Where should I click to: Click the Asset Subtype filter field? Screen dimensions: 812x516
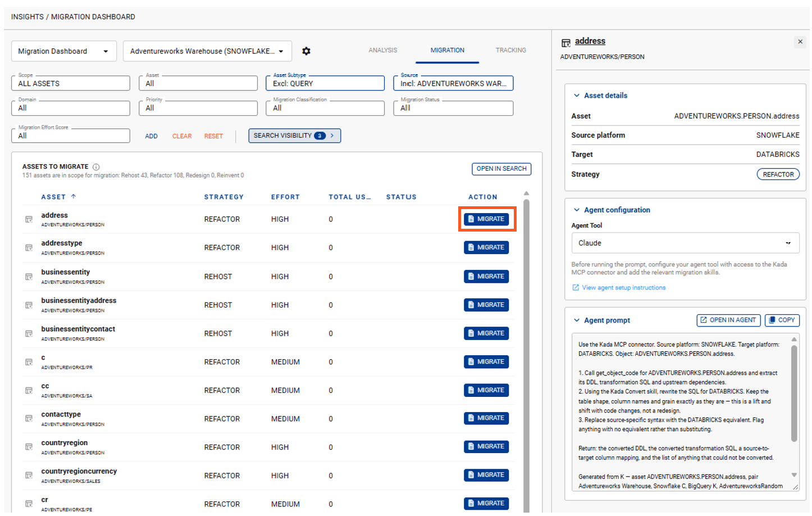pos(325,83)
